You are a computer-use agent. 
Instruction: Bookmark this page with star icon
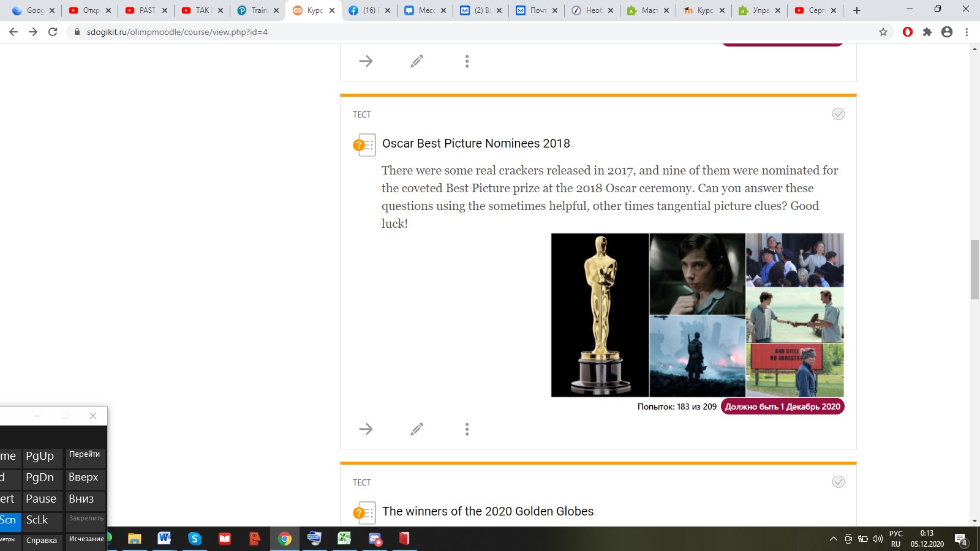click(x=883, y=32)
